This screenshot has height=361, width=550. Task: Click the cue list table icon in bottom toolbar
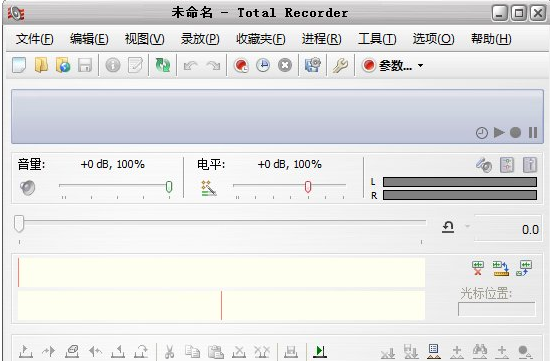434,351
